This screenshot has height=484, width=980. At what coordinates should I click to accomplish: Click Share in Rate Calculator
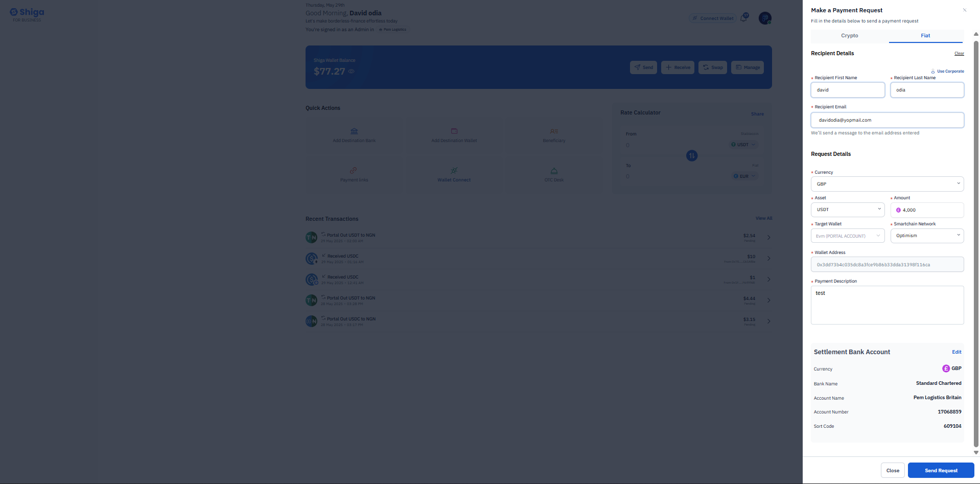pos(757,114)
